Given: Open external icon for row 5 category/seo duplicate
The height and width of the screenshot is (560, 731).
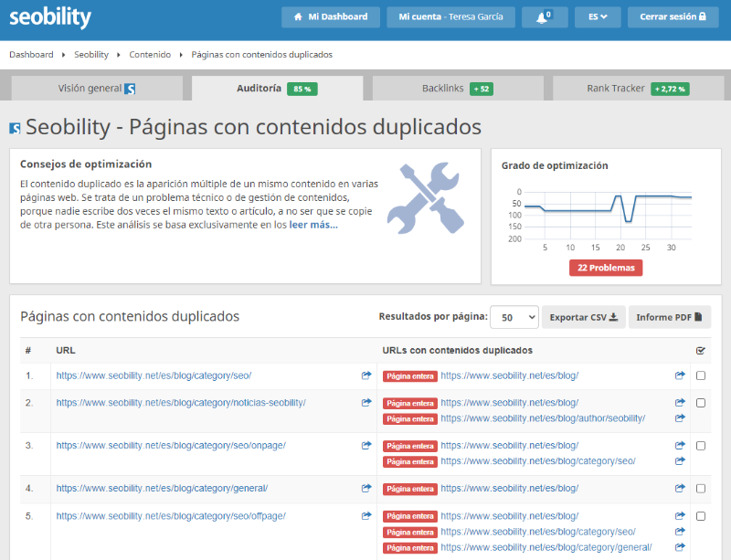Looking at the screenshot, I should 680,532.
